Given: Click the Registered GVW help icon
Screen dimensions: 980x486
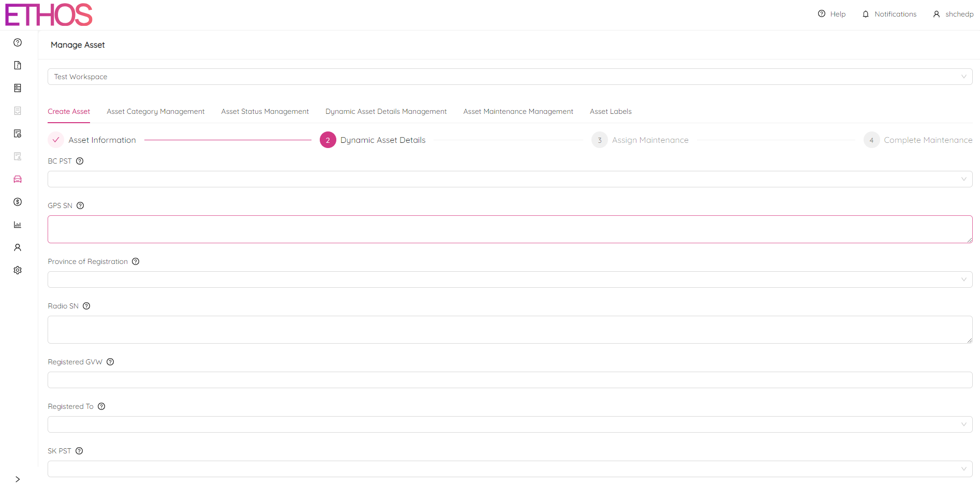Looking at the screenshot, I should 110,362.
